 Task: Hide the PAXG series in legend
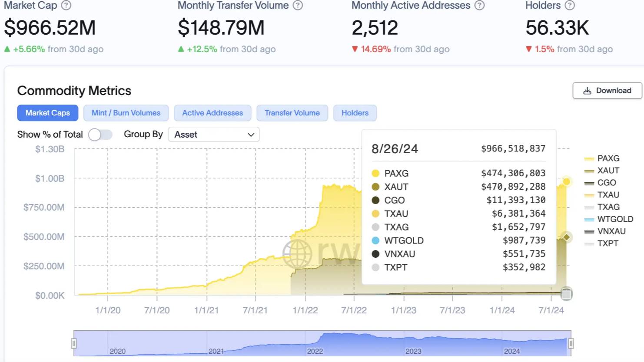[x=608, y=158]
